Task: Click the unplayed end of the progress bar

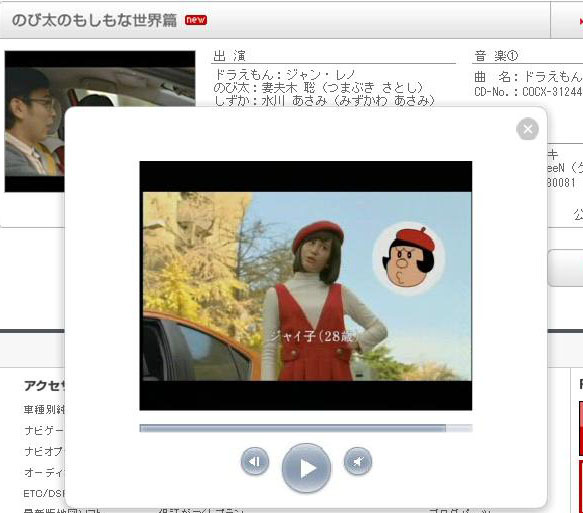Action: pyautogui.click(x=459, y=428)
